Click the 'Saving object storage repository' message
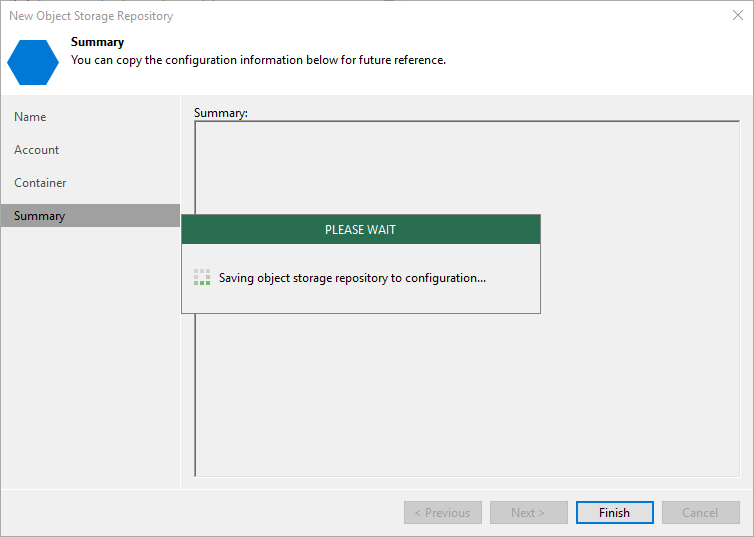Image resolution: width=754 pixels, height=537 pixels. point(352,278)
